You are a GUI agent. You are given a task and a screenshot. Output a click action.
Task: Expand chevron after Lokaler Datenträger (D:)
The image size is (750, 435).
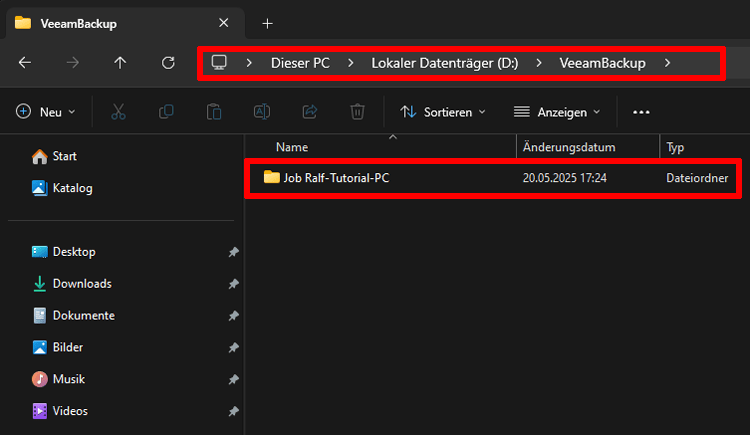[539, 63]
